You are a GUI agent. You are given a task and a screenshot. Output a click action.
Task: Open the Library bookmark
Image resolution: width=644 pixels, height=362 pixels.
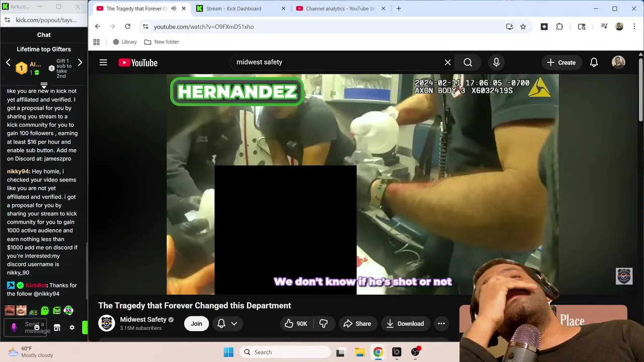click(x=125, y=42)
